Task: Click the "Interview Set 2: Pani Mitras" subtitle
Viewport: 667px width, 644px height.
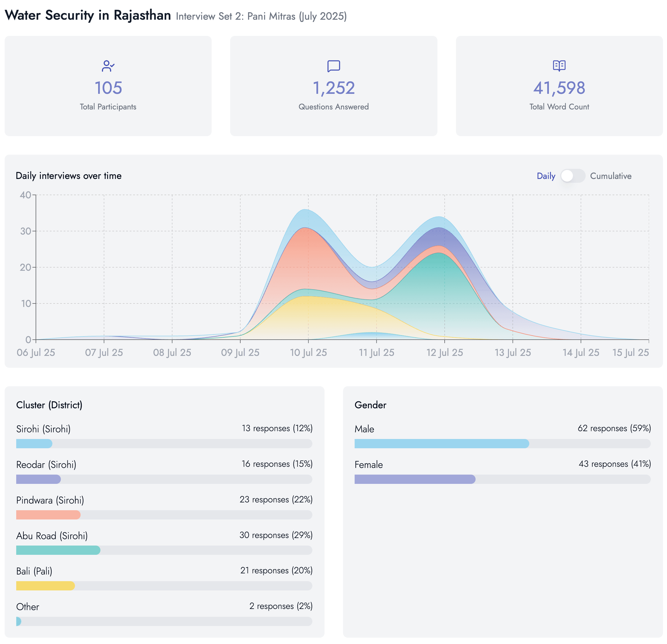Action: tap(235, 16)
